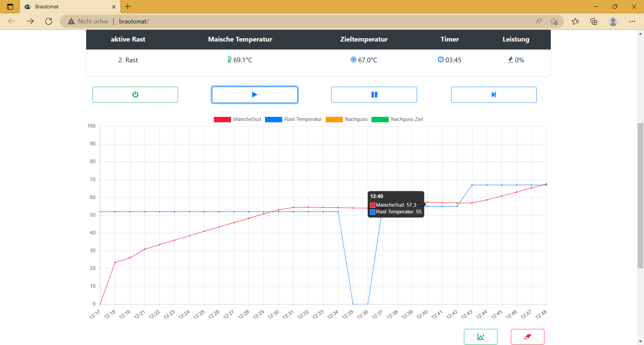Screen dimensions: 644x345
Task: Skip to the next rest step
Action: point(493,95)
